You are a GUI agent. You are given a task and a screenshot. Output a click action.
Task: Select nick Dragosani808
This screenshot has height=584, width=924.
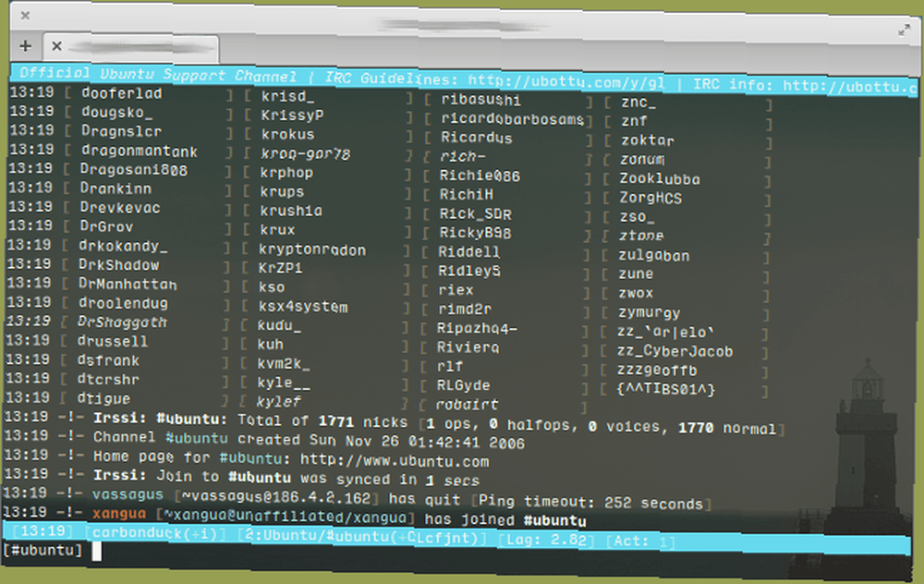point(134,170)
